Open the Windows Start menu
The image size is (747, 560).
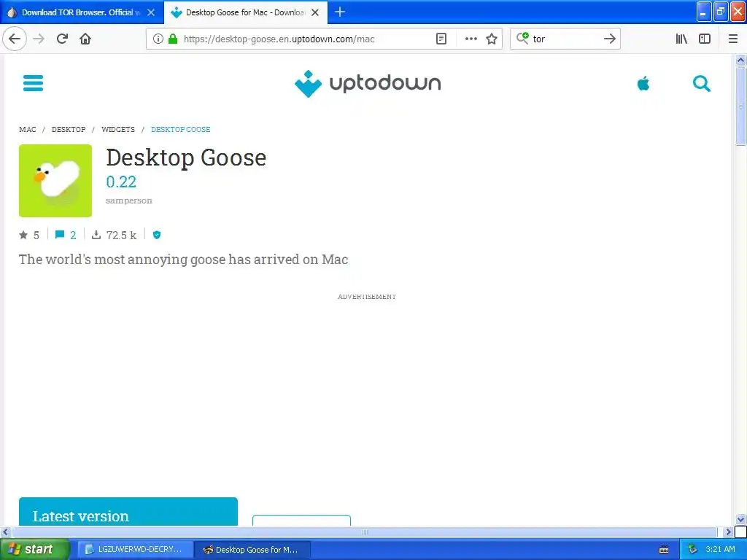click(35, 549)
